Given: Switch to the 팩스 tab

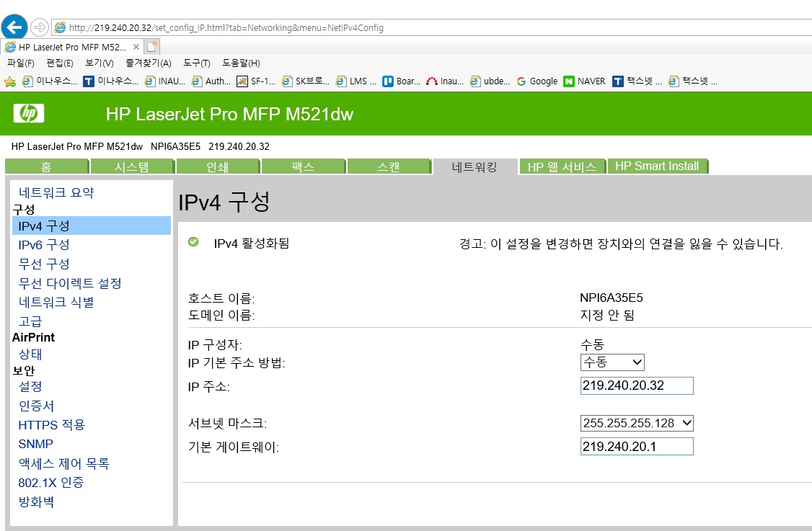Looking at the screenshot, I should (x=304, y=166).
